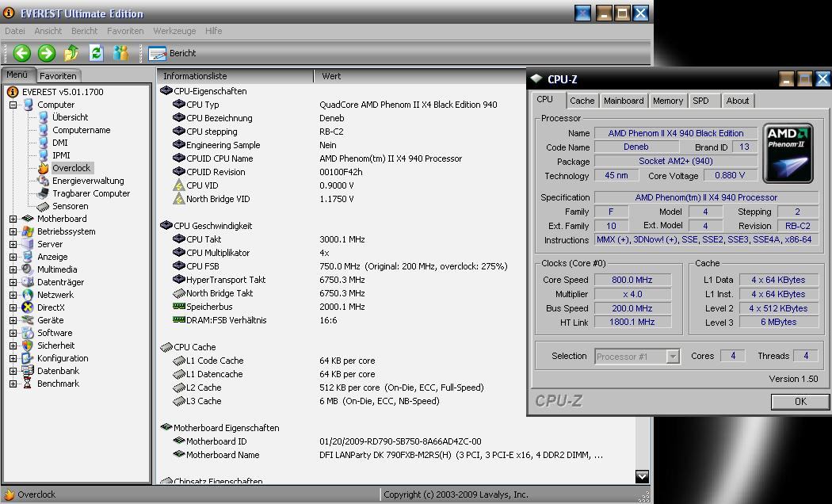The width and height of the screenshot is (832, 504).
Task: Click the Informationsliste column header
Action: pyautogui.click(x=235, y=76)
